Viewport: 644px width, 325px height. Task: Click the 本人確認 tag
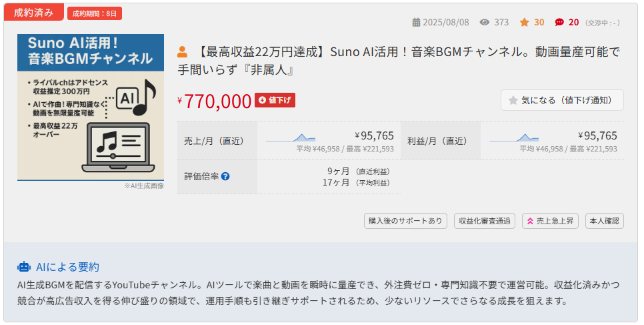tap(604, 221)
